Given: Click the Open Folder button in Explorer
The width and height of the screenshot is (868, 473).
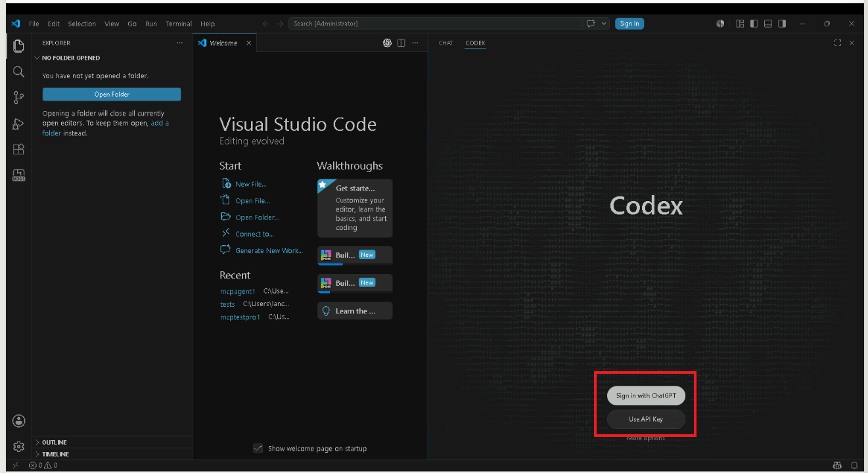Looking at the screenshot, I should pyautogui.click(x=112, y=94).
